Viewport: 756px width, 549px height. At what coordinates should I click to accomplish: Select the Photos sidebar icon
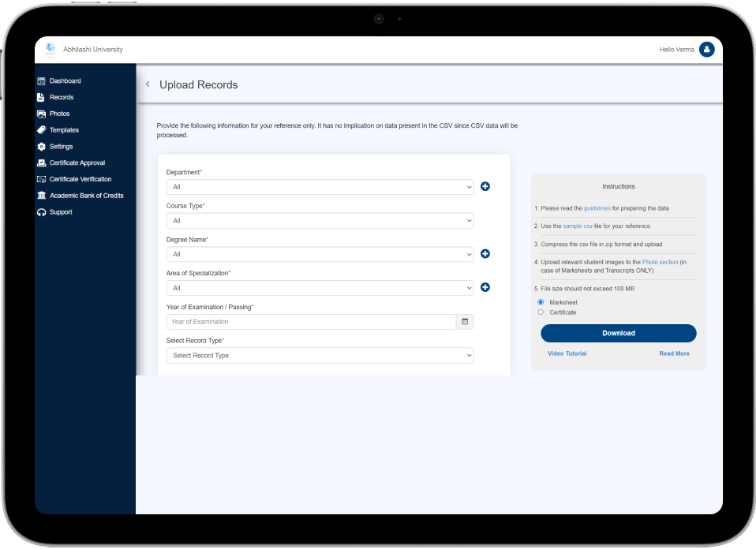click(41, 113)
